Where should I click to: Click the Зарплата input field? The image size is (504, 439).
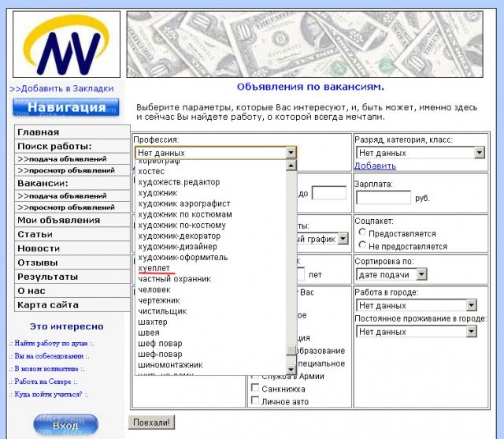(384, 197)
